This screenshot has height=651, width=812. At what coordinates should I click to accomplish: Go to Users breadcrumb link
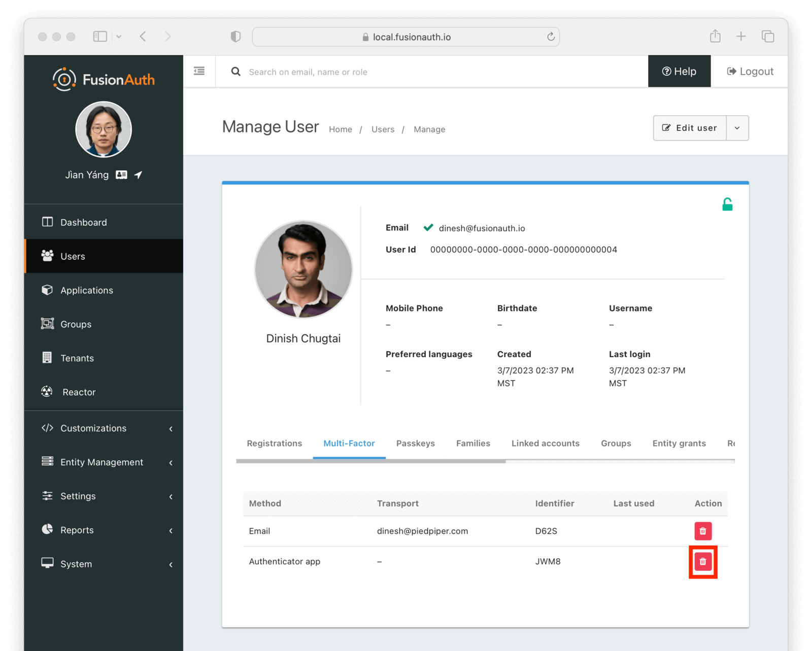pyautogui.click(x=383, y=129)
